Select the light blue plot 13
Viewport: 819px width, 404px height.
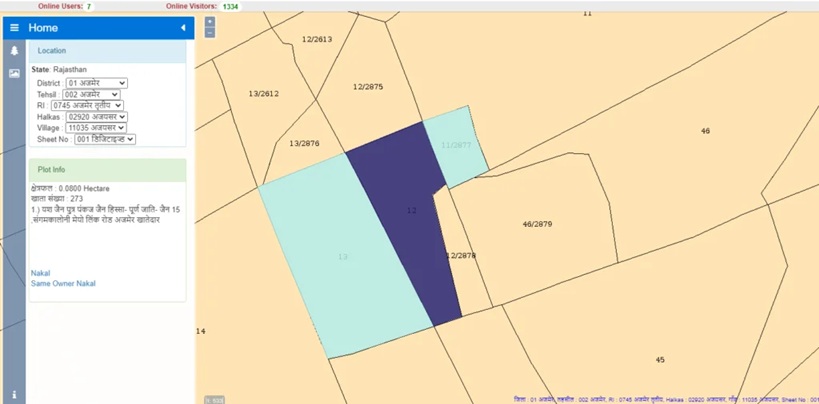pyautogui.click(x=343, y=257)
